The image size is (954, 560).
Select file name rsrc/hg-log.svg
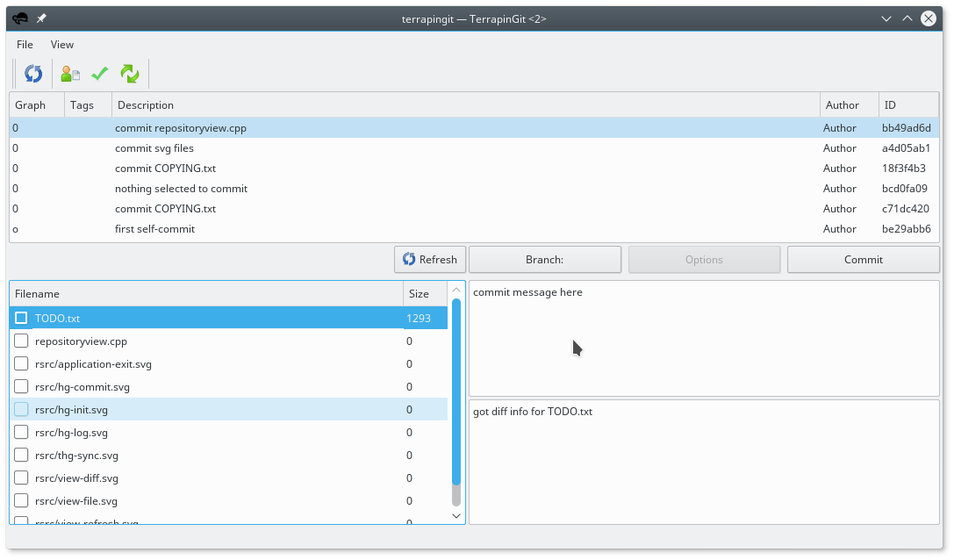[x=71, y=432]
